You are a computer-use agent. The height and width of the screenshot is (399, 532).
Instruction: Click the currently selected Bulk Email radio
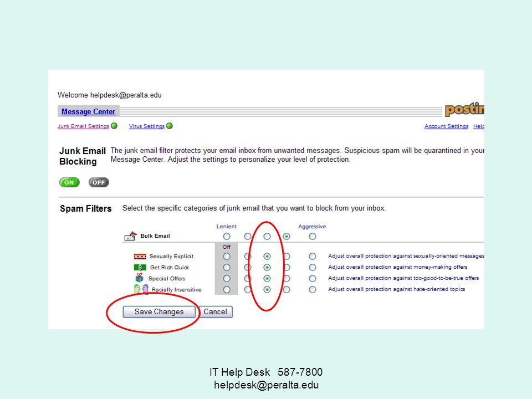(x=287, y=236)
